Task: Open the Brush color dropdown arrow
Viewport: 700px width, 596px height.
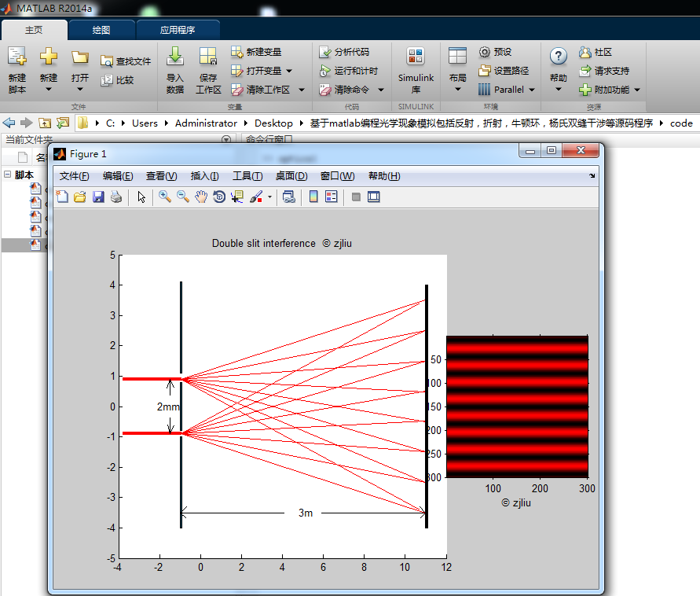Action: (x=269, y=197)
